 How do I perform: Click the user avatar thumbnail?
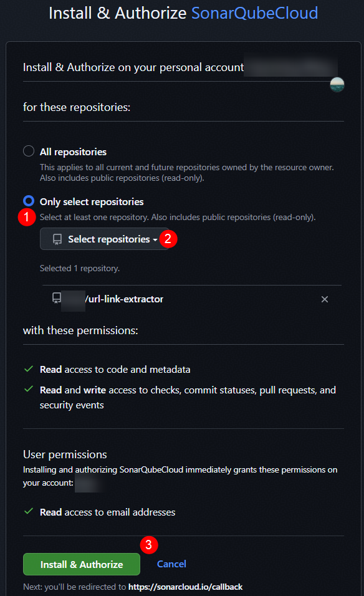[x=337, y=85]
